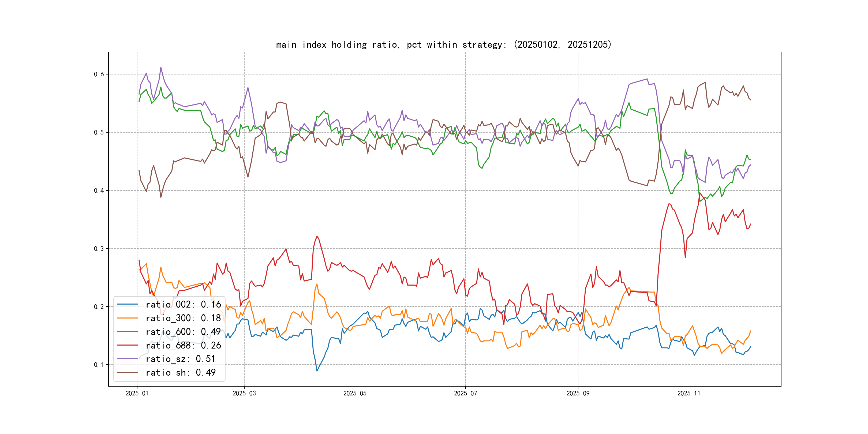Click the ratio_300 legend label
This screenshot has width=868, height=434.
(183, 318)
